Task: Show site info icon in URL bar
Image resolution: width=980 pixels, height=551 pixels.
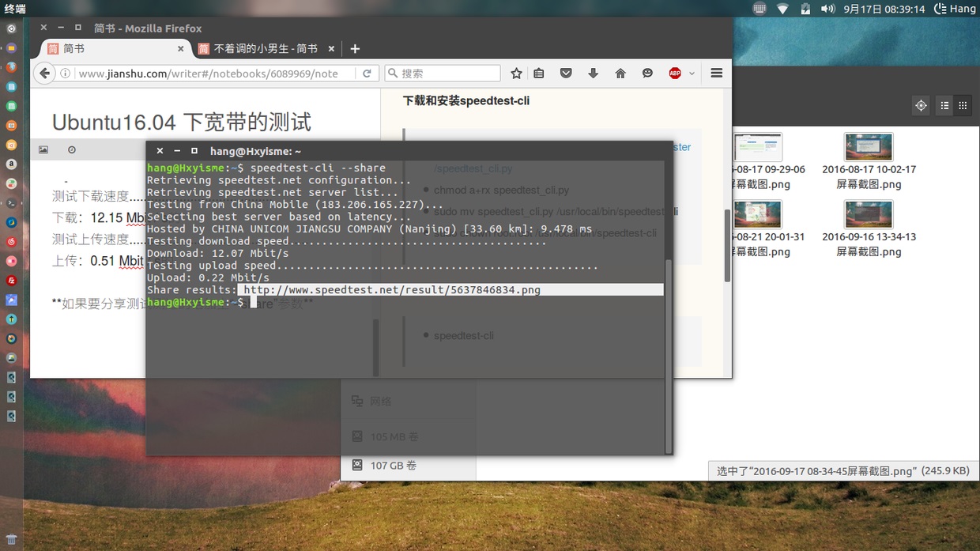Action: coord(66,74)
